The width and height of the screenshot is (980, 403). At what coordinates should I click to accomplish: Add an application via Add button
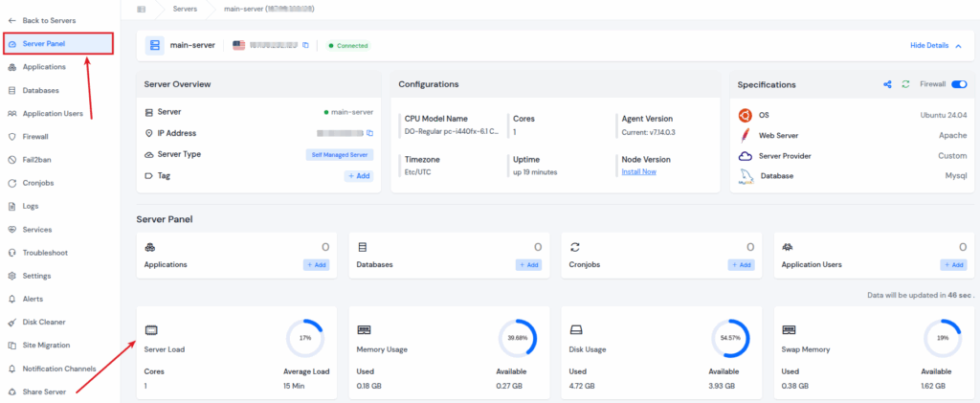click(316, 265)
